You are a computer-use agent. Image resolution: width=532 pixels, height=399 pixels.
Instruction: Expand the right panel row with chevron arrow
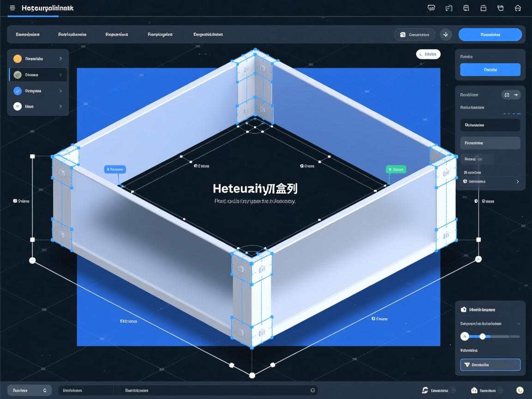517,181
